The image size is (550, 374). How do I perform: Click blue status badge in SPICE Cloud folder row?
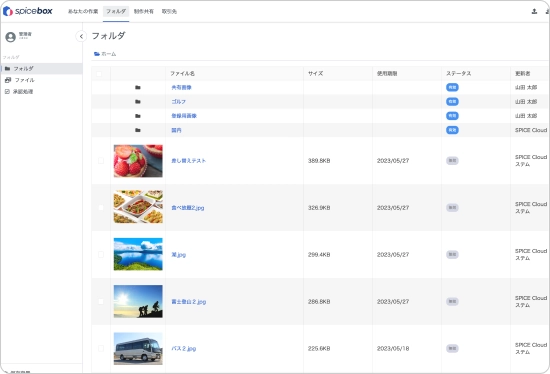coord(452,130)
